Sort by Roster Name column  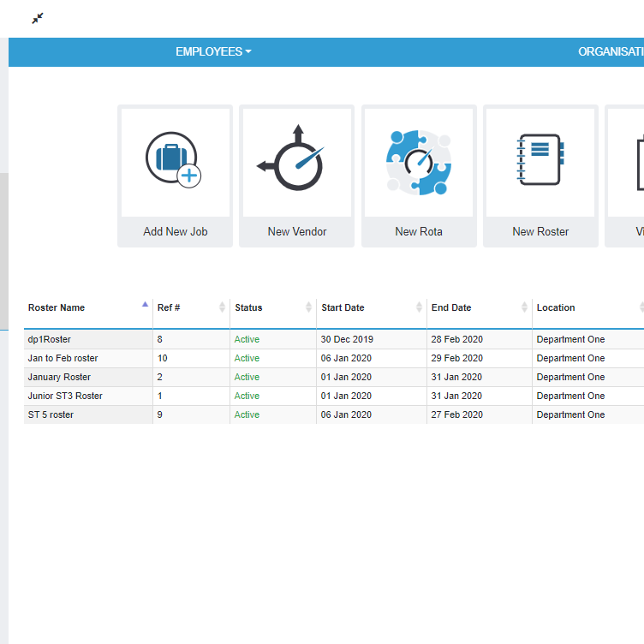(x=88, y=307)
